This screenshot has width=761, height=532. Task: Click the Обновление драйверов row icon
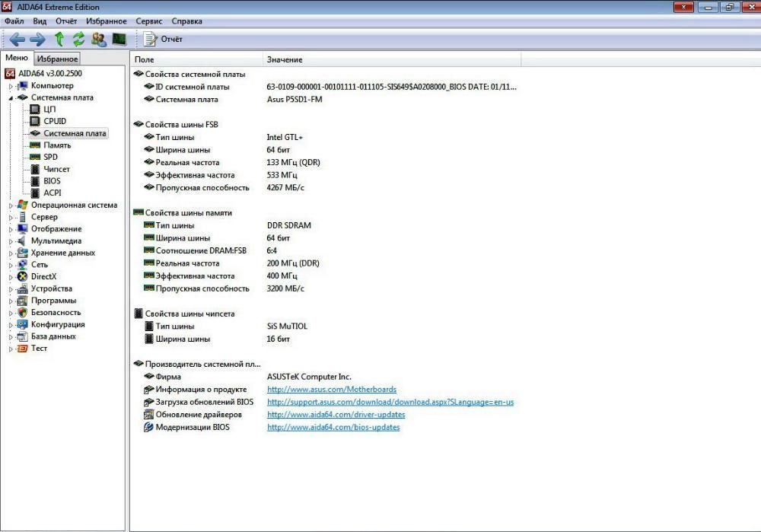[148, 415]
